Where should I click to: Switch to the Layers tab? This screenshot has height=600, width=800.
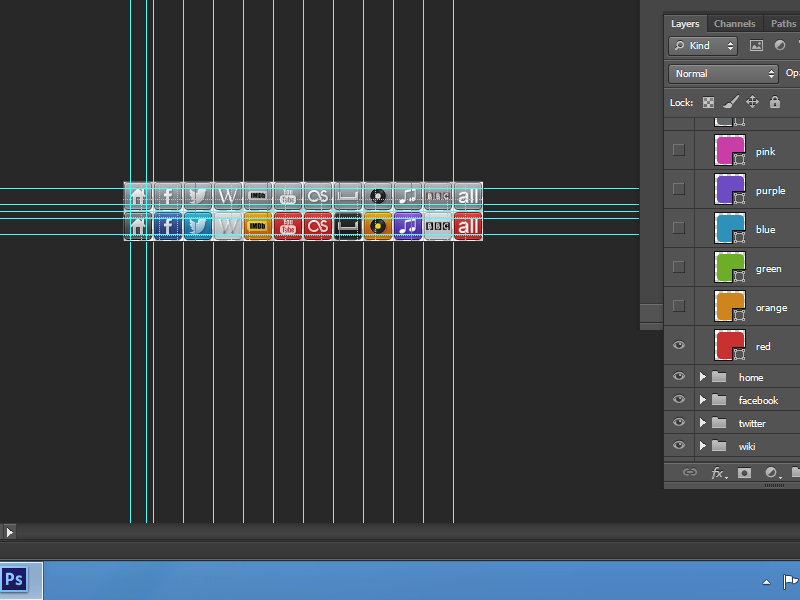click(685, 23)
